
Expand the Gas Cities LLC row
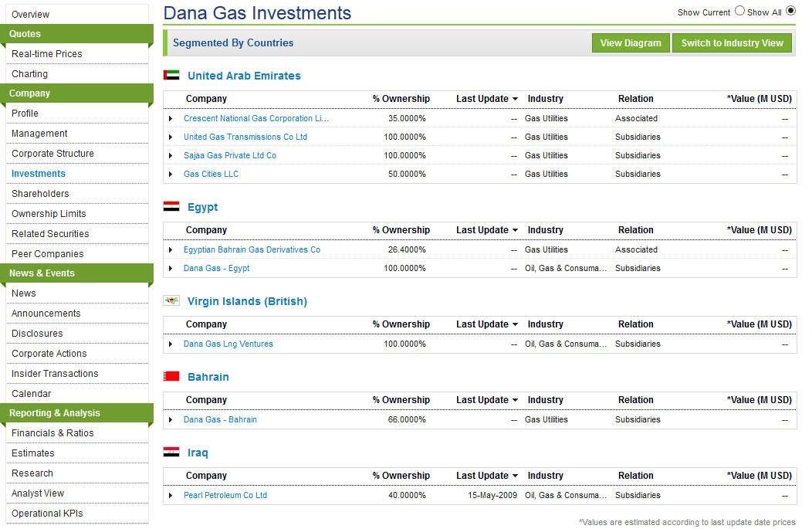click(x=171, y=175)
